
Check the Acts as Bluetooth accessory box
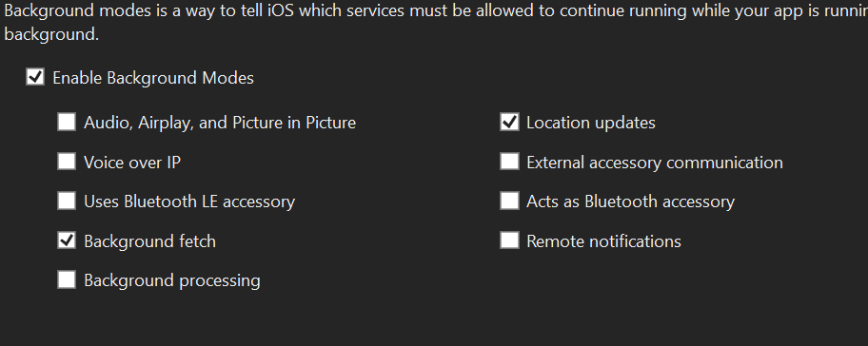tap(509, 201)
